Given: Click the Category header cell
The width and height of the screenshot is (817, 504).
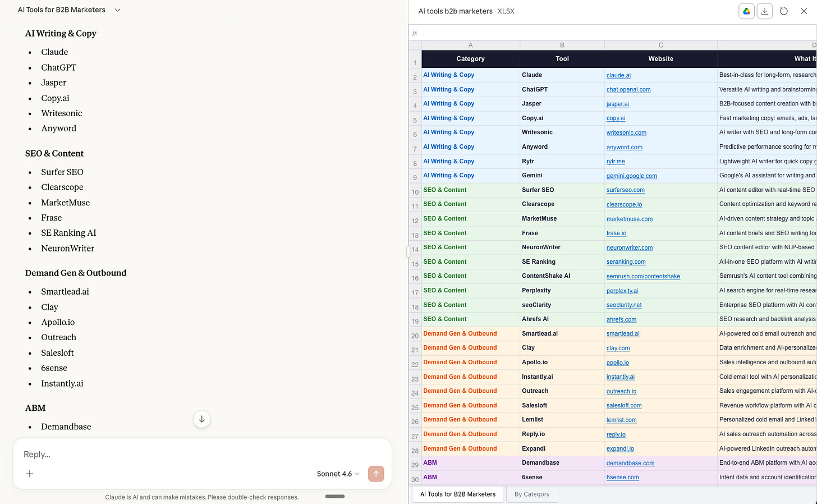Looking at the screenshot, I should click(x=470, y=59).
